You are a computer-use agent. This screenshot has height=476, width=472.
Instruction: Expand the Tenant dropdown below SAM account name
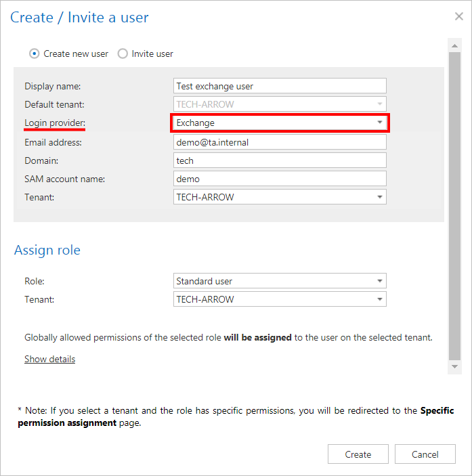click(279, 197)
